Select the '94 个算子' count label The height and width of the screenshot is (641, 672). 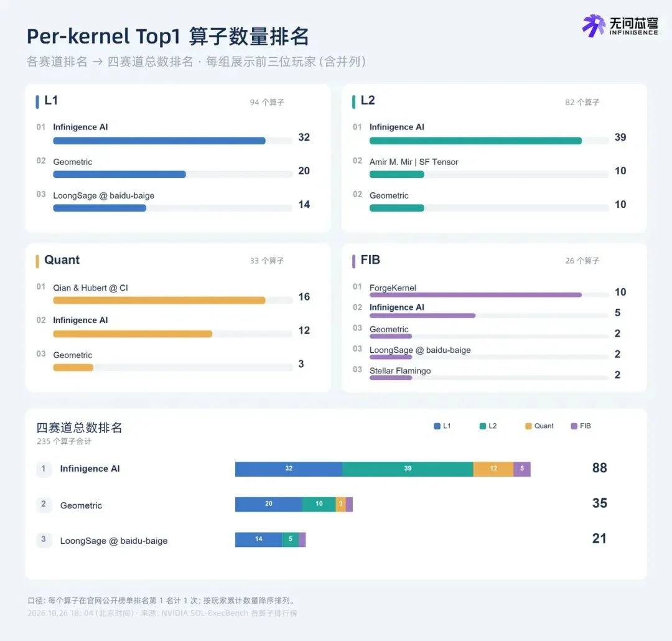tap(266, 102)
